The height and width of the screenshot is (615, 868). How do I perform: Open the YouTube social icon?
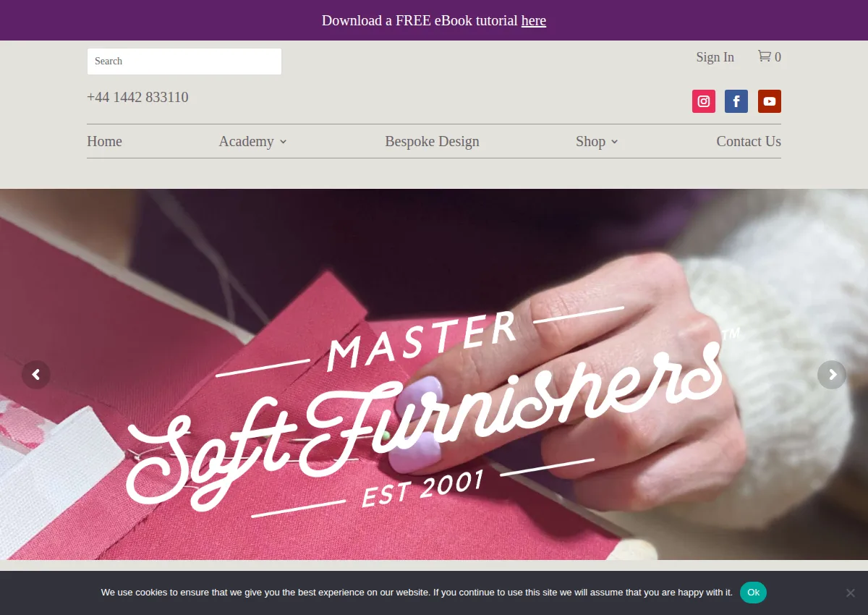tap(770, 101)
